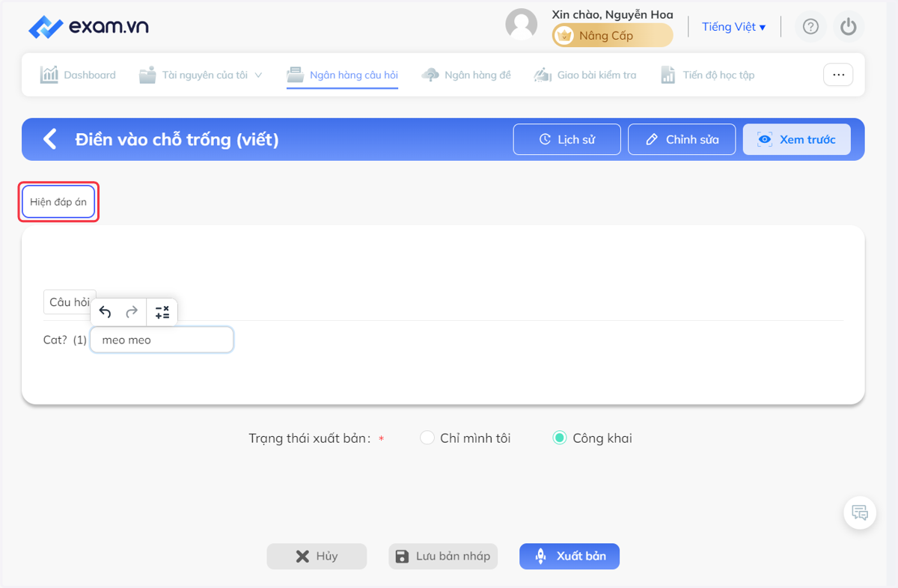
Task: Open the math symbols formula icon
Action: (x=162, y=312)
